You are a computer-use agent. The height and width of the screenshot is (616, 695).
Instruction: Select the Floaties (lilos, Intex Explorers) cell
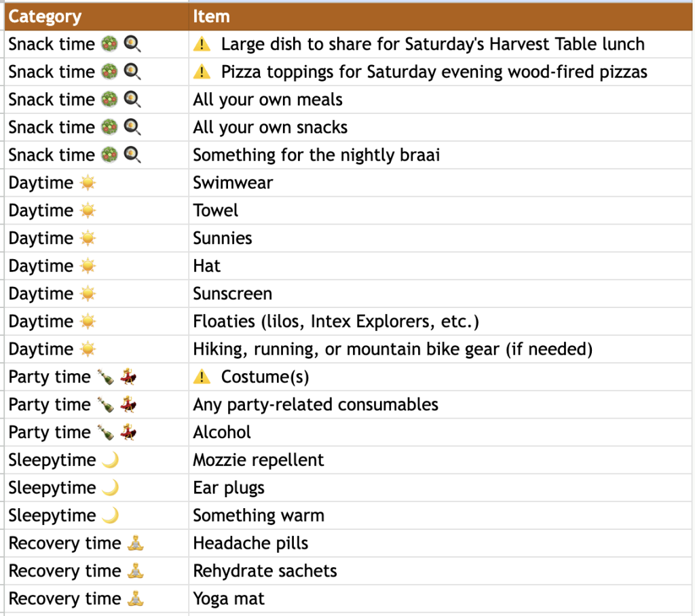(440, 322)
